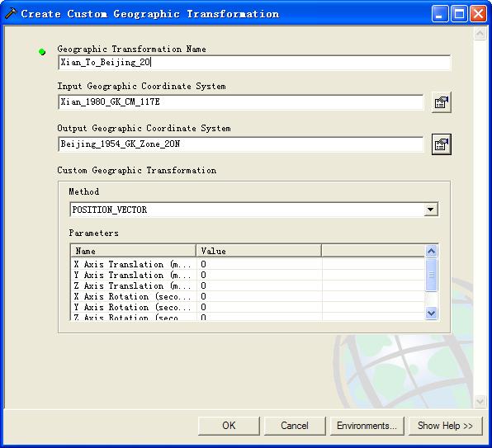The width and height of the screenshot is (492, 448).
Task: Minimize the transformation dialog window
Action: (440, 14)
